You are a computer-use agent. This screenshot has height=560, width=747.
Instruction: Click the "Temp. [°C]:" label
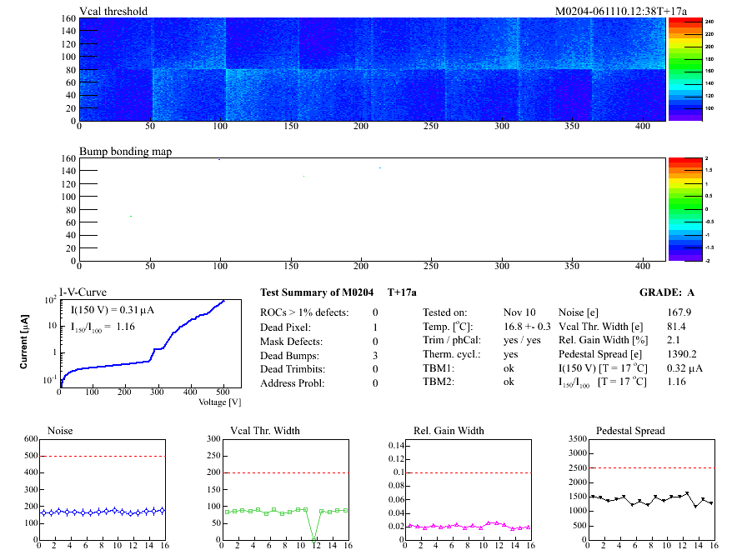click(448, 327)
